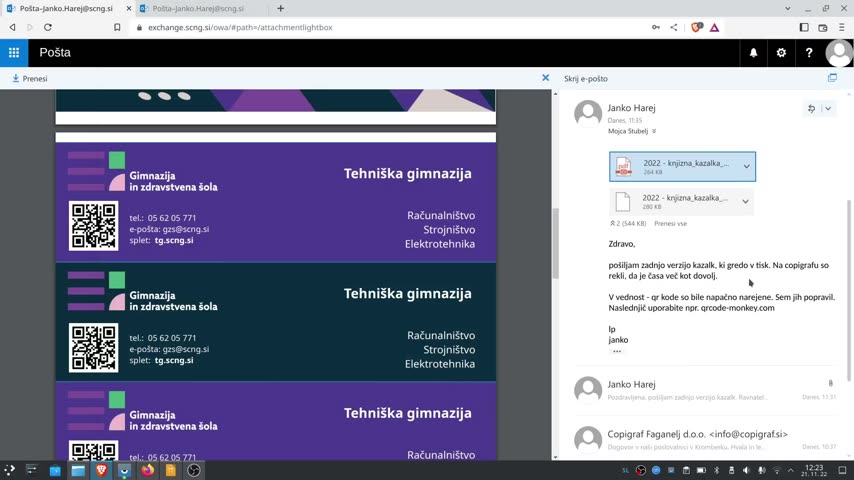Click Prenesi to download attachment
The height and width of the screenshot is (480, 854).
pyautogui.click(x=29, y=78)
